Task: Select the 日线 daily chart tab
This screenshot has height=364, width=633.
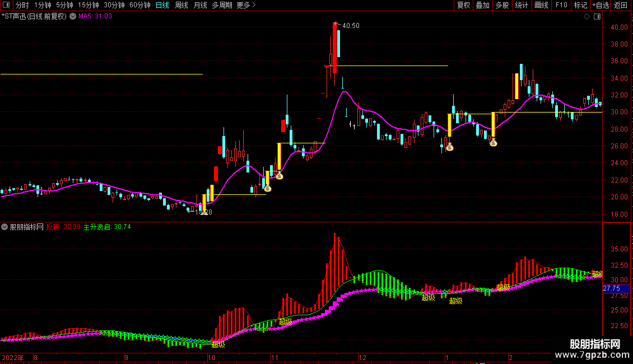Action: (x=162, y=5)
